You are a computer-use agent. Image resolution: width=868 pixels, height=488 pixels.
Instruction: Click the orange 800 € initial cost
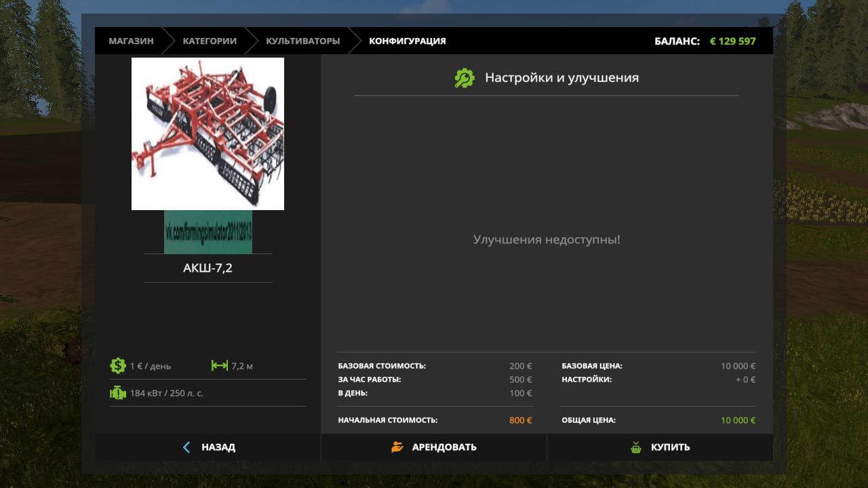coord(520,420)
